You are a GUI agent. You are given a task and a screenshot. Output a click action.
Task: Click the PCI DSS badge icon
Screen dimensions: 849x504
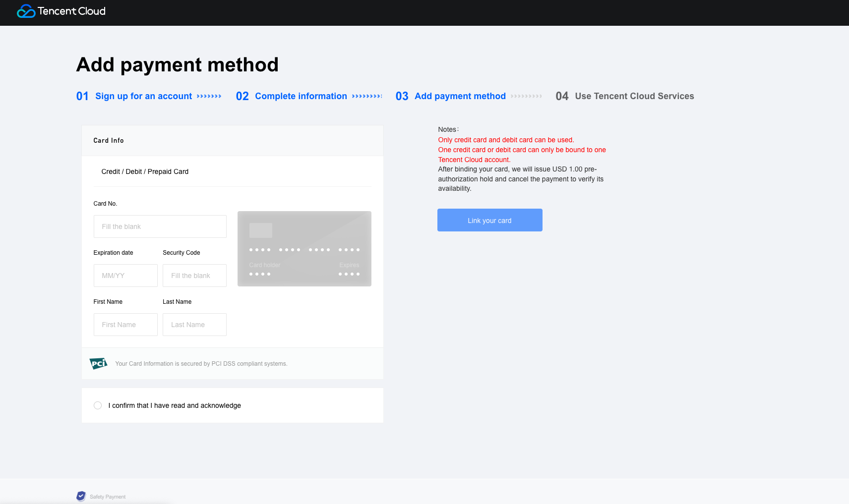pos(98,363)
